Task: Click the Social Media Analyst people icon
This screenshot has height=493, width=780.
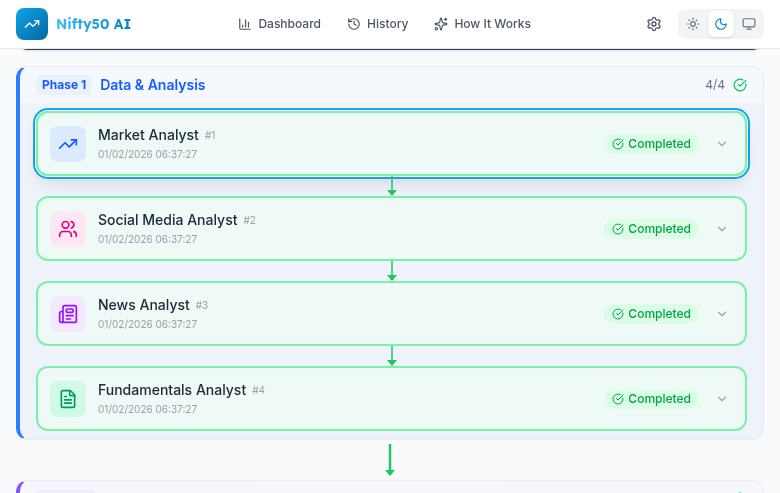Action: (x=68, y=229)
